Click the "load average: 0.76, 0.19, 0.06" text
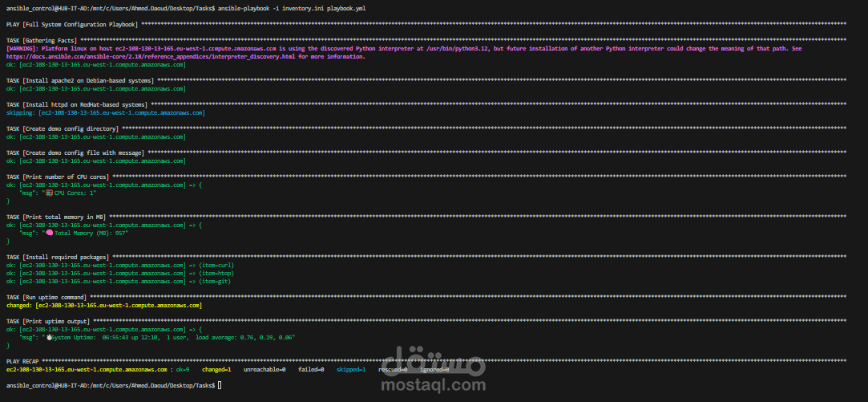868x402 pixels. click(x=243, y=337)
